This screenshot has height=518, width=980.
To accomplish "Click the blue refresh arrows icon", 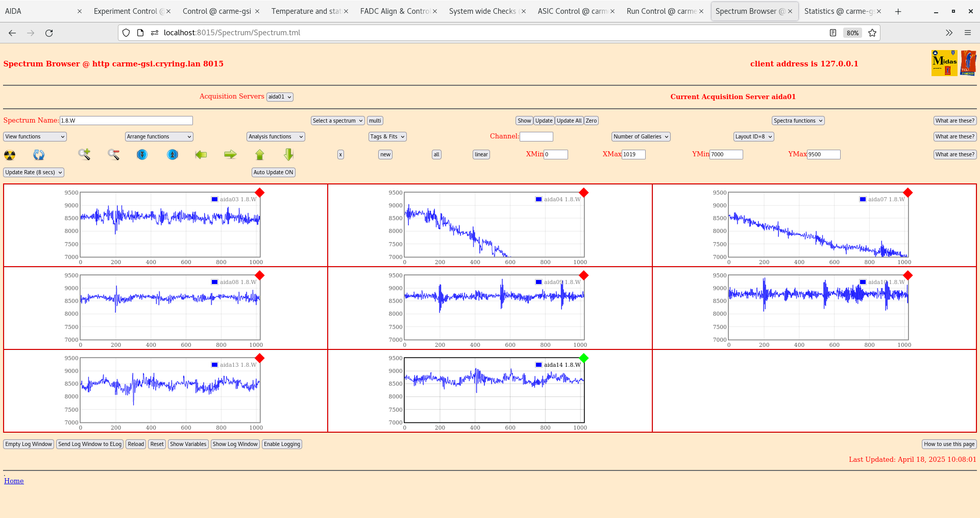I will 39,155.
